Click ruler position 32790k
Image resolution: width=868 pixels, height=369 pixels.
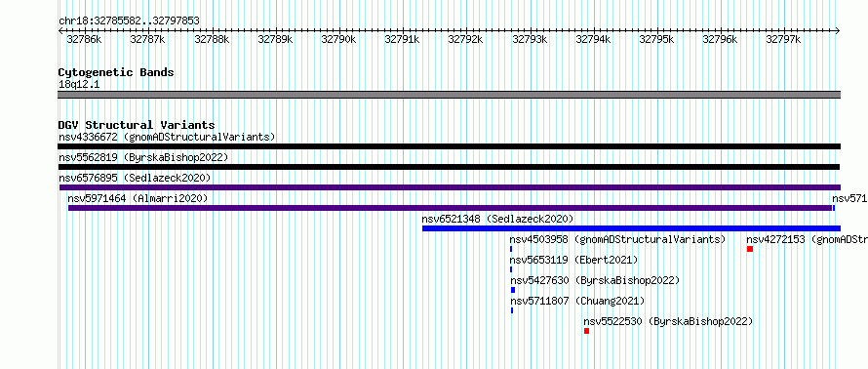[338, 40]
